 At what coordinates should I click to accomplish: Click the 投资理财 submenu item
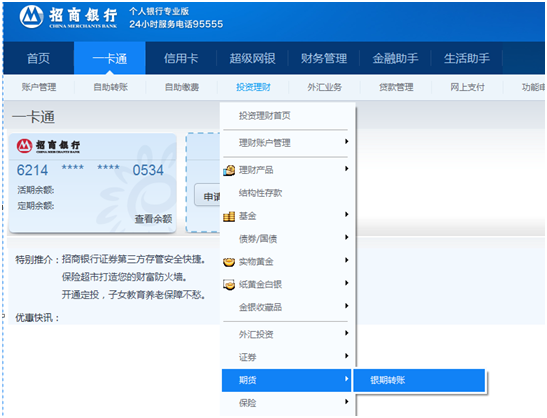(x=253, y=87)
